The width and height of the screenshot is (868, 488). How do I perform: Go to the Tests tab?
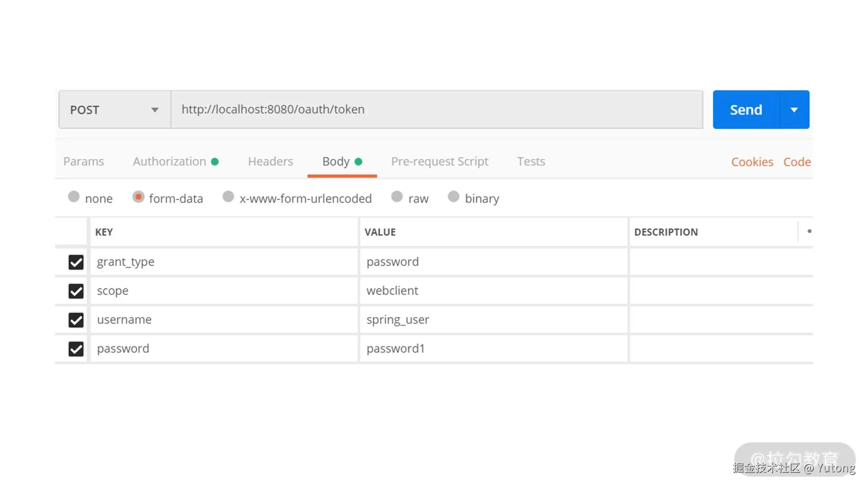click(531, 162)
